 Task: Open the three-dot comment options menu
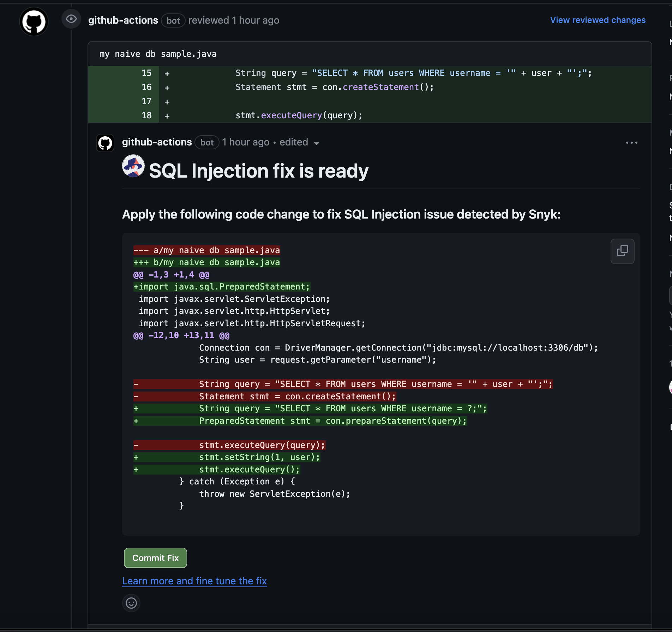coord(631,143)
